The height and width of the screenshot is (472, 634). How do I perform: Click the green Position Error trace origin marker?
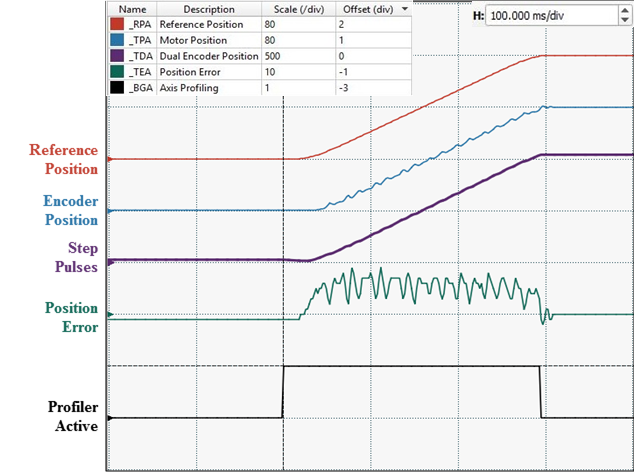[x=109, y=315]
